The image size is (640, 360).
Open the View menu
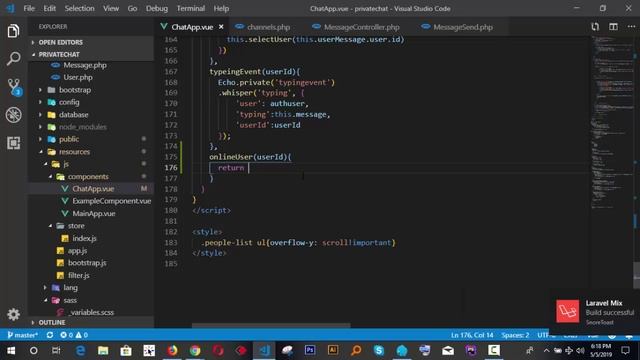pyautogui.click(x=111, y=8)
